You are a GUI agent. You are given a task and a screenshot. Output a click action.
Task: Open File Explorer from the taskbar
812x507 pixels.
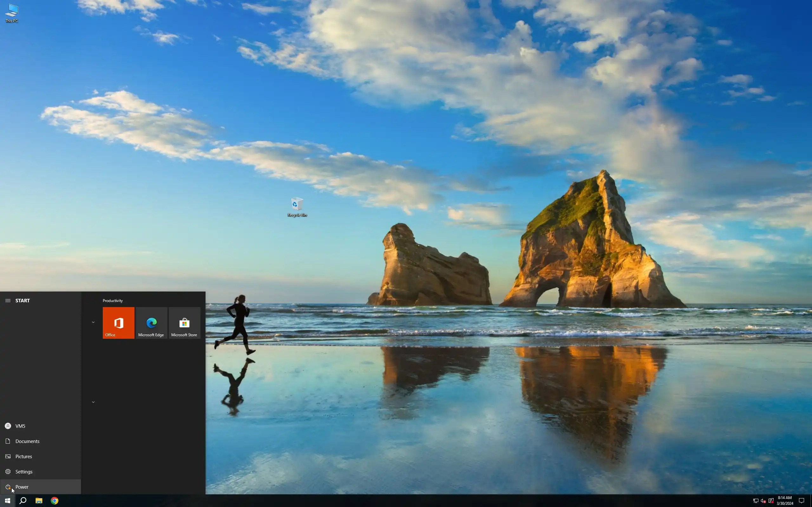tap(39, 501)
